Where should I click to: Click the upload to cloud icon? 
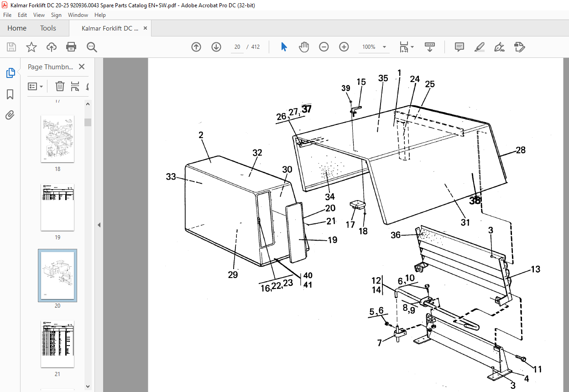52,47
